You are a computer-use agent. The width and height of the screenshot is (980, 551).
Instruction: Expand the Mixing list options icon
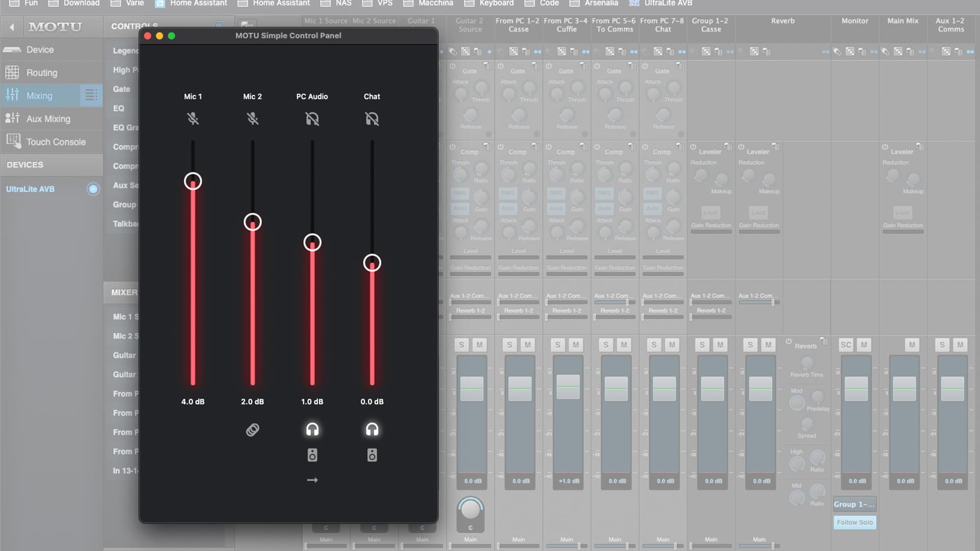click(91, 95)
